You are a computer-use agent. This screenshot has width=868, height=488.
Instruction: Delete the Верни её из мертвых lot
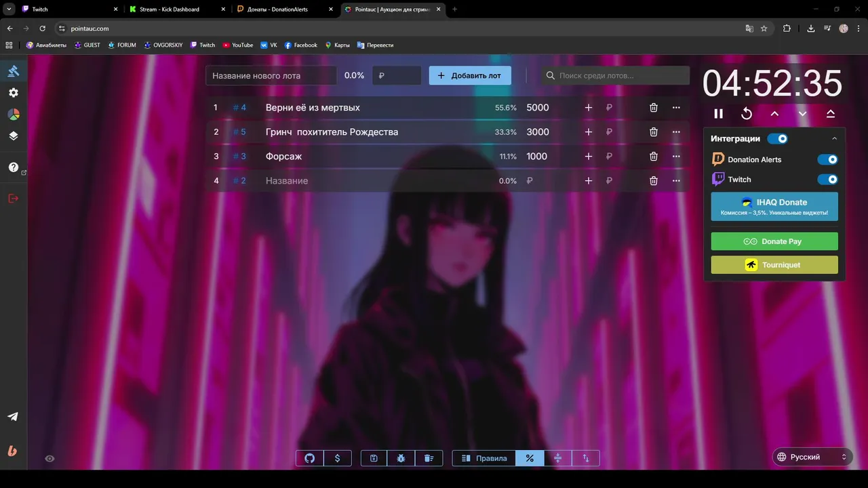[654, 108]
